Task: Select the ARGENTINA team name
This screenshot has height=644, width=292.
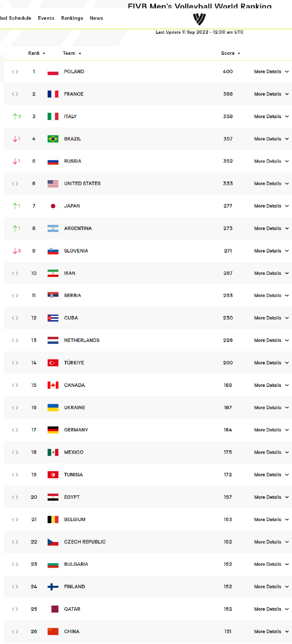Action: coord(78,228)
